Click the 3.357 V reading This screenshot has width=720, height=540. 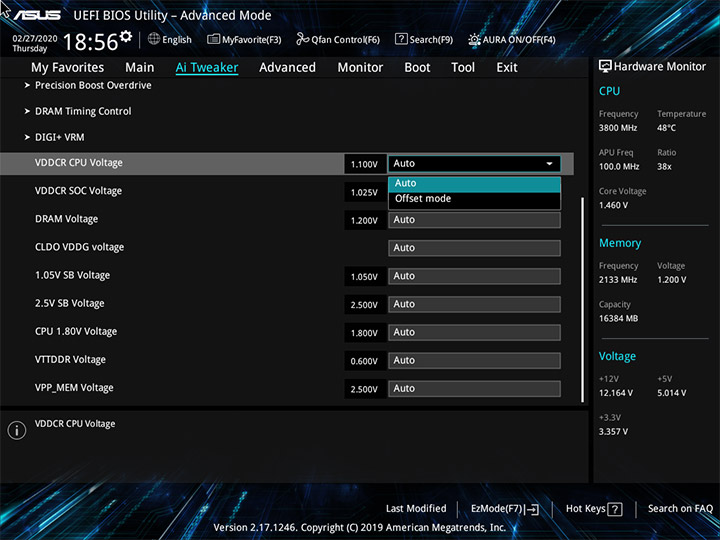click(x=613, y=432)
